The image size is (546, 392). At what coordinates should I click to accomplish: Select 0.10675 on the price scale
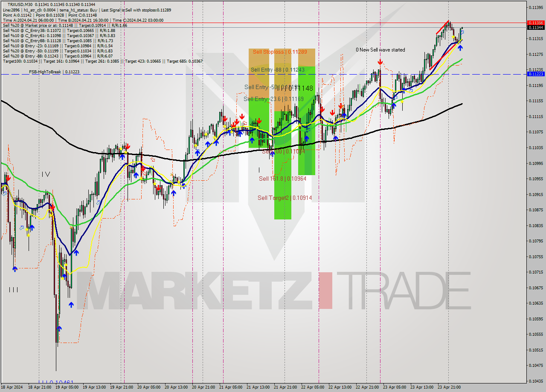tap(535, 288)
